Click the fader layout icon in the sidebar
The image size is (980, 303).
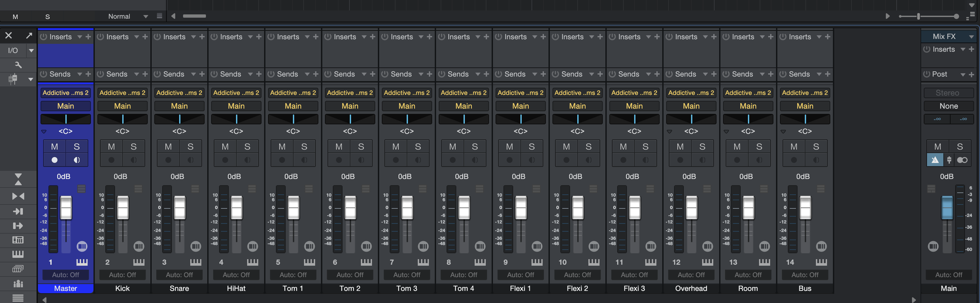coord(14,79)
